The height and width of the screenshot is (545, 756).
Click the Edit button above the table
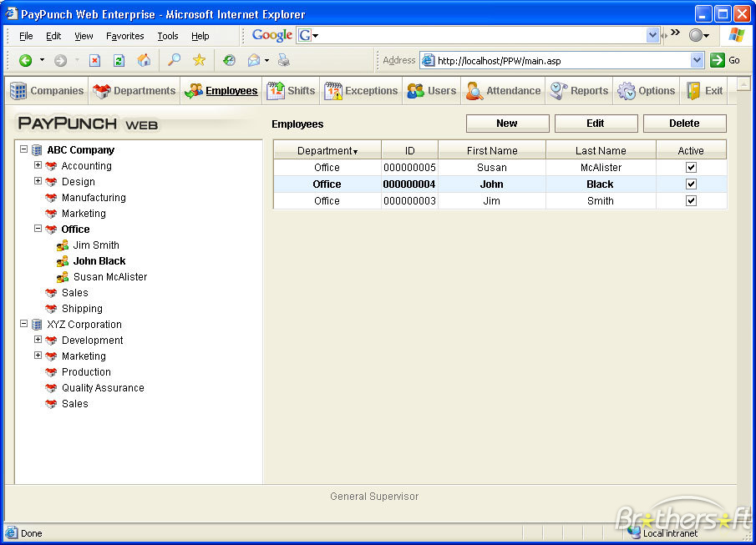(596, 124)
